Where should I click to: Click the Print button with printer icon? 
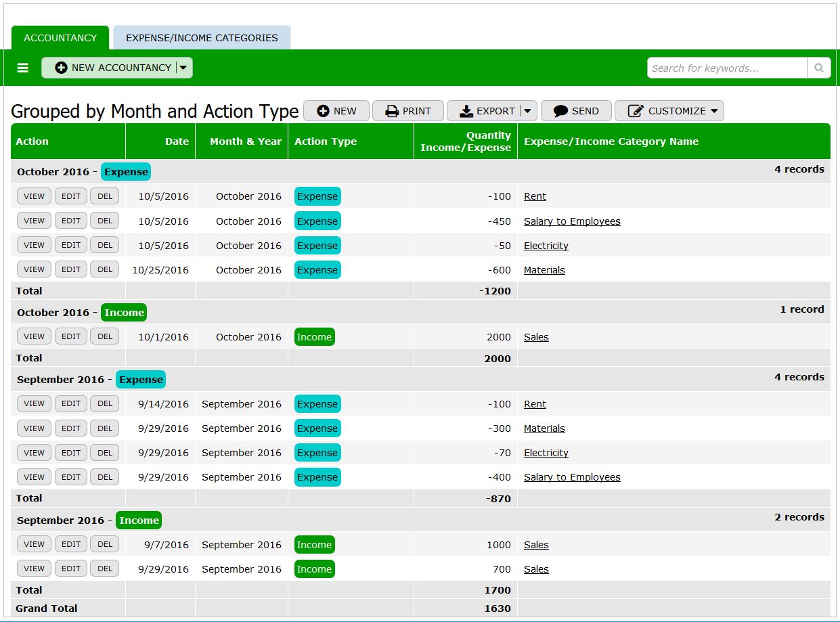408,111
